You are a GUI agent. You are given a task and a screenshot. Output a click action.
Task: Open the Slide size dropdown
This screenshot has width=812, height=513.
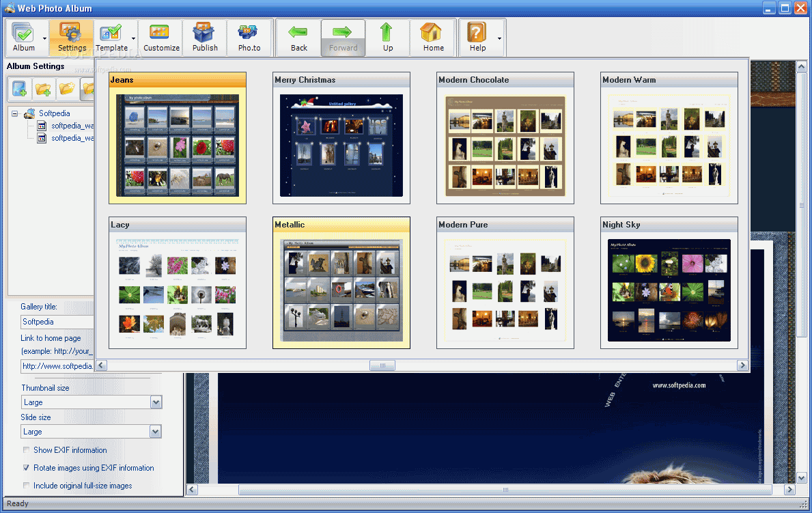click(x=156, y=432)
